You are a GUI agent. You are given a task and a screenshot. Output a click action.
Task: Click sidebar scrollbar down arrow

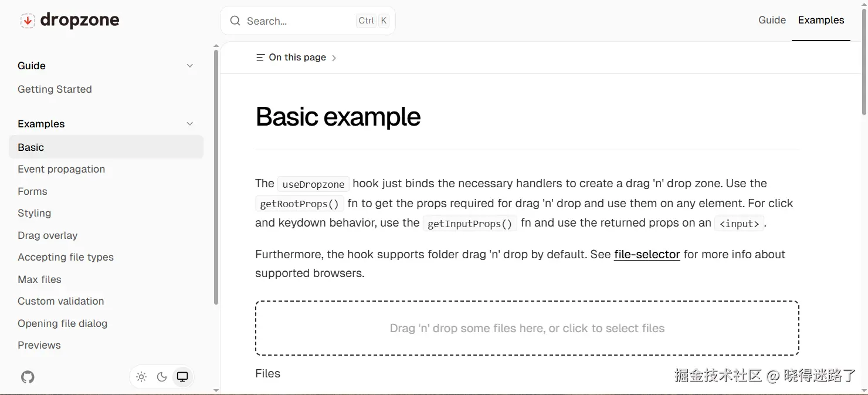(x=216, y=390)
